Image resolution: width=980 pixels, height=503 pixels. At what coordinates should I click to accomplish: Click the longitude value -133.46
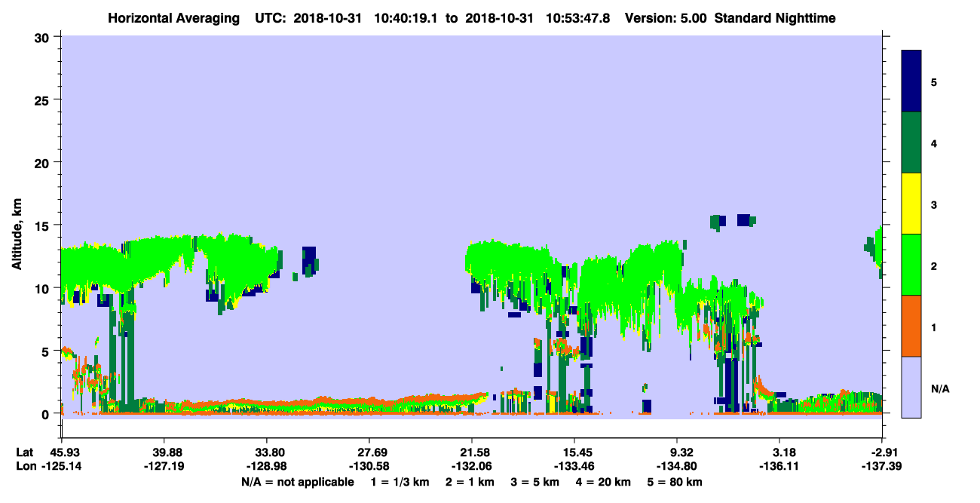(x=574, y=466)
